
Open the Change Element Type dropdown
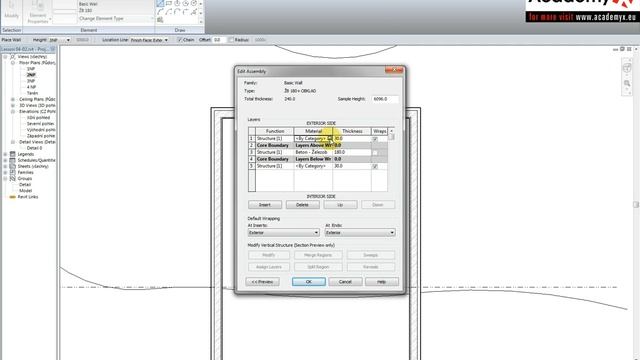point(116,19)
